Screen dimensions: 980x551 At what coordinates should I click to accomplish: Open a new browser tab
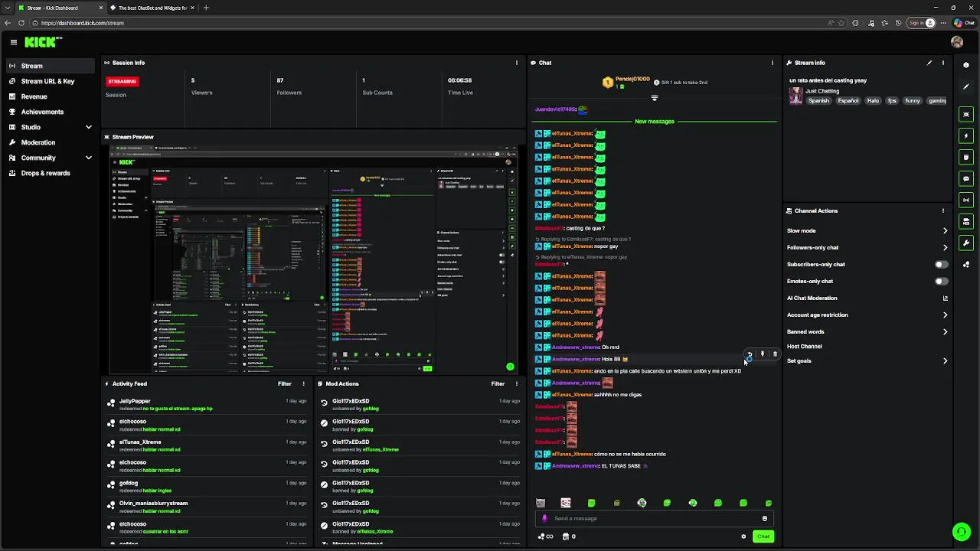205,8
